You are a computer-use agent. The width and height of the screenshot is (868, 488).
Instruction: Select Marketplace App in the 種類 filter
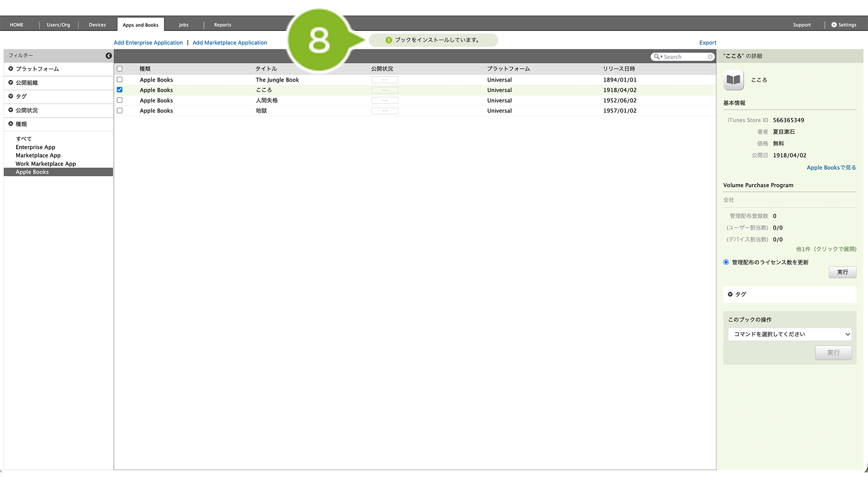tap(38, 156)
